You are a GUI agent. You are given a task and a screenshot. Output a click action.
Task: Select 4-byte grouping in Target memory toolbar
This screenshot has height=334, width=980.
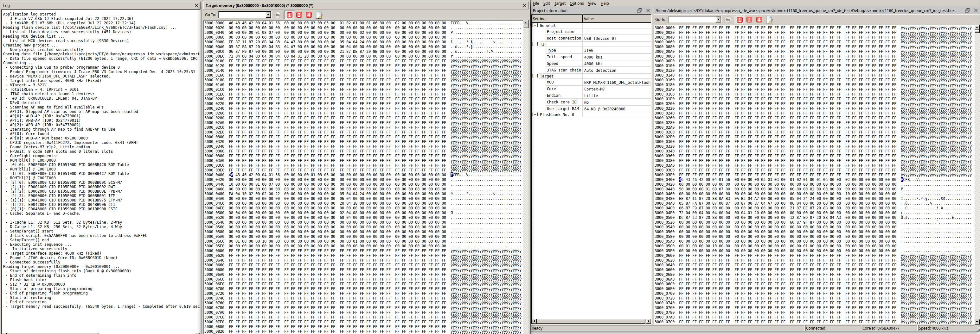point(309,15)
